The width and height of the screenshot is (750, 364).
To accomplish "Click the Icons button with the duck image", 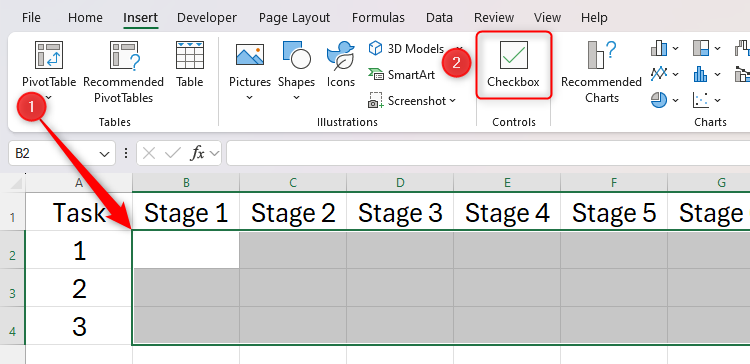I will pos(341,65).
